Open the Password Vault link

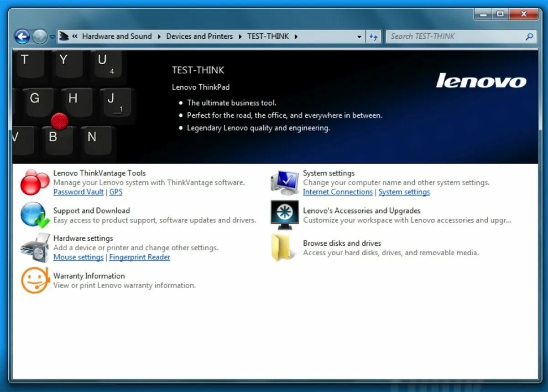tap(78, 192)
